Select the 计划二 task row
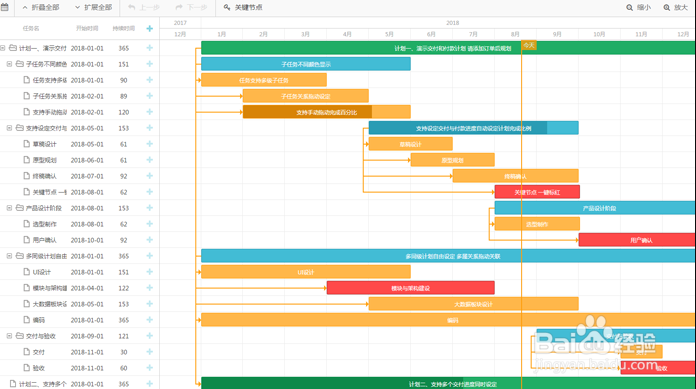 pyautogui.click(x=79, y=383)
